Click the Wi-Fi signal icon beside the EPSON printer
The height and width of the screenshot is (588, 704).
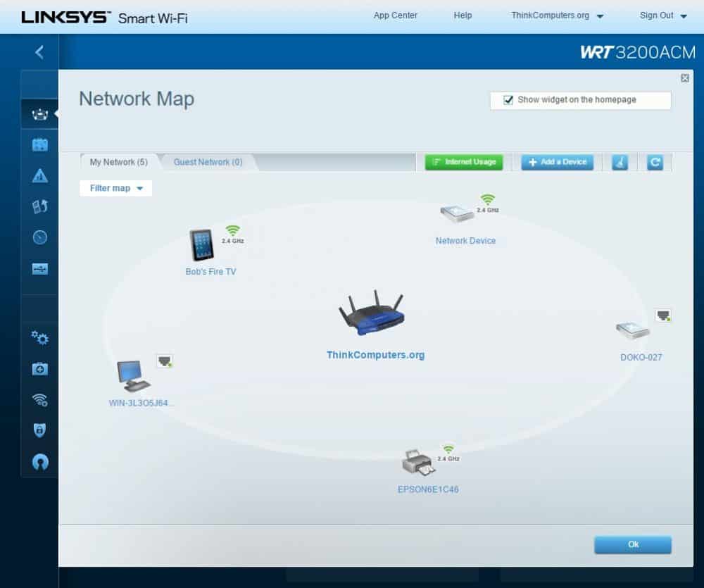pyautogui.click(x=448, y=450)
